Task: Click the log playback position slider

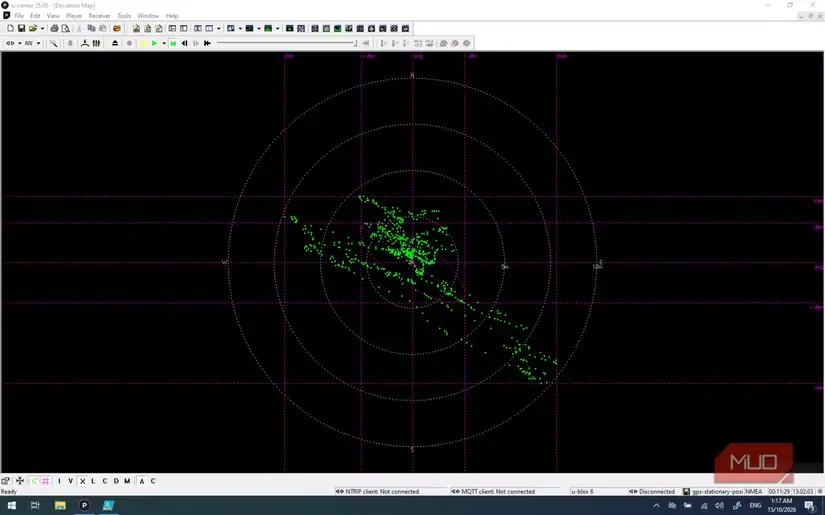Action: point(287,43)
